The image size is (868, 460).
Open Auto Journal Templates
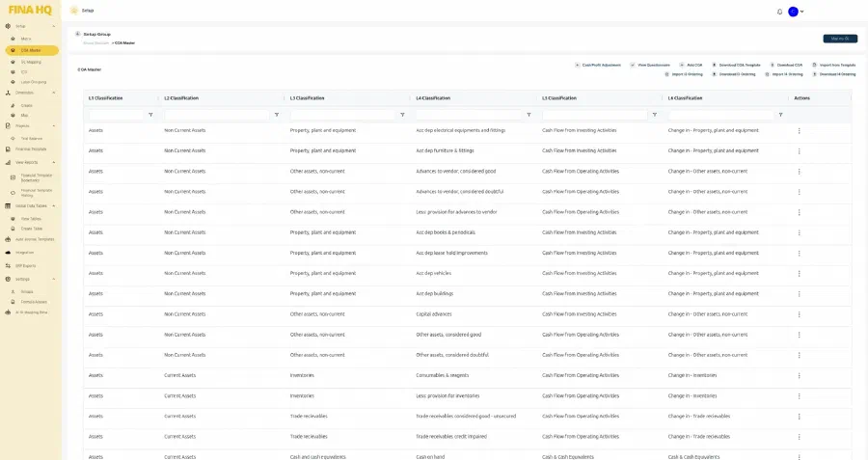(35, 239)
